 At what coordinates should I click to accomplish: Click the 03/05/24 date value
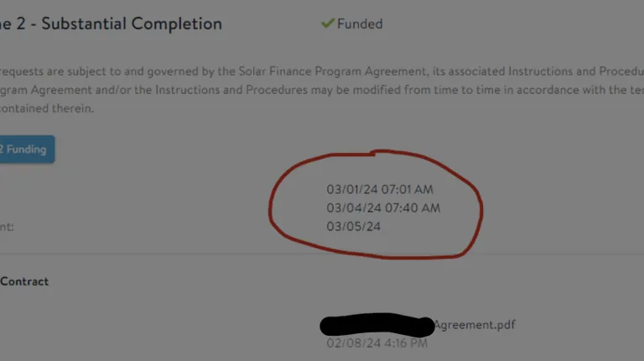pos(354,226)
